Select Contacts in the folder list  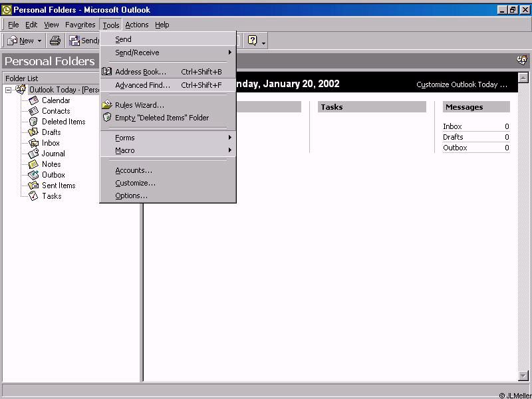(x=56, y=111)
